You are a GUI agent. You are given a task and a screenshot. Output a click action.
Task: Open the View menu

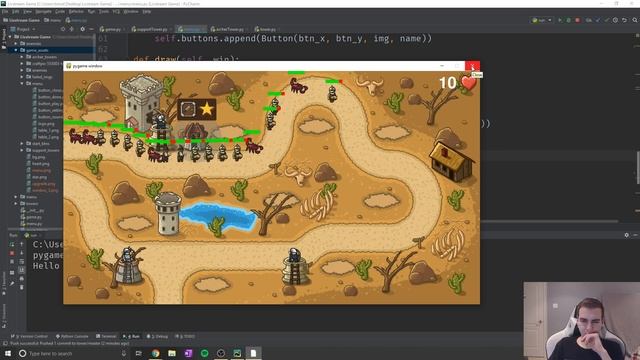click(27, 11)
